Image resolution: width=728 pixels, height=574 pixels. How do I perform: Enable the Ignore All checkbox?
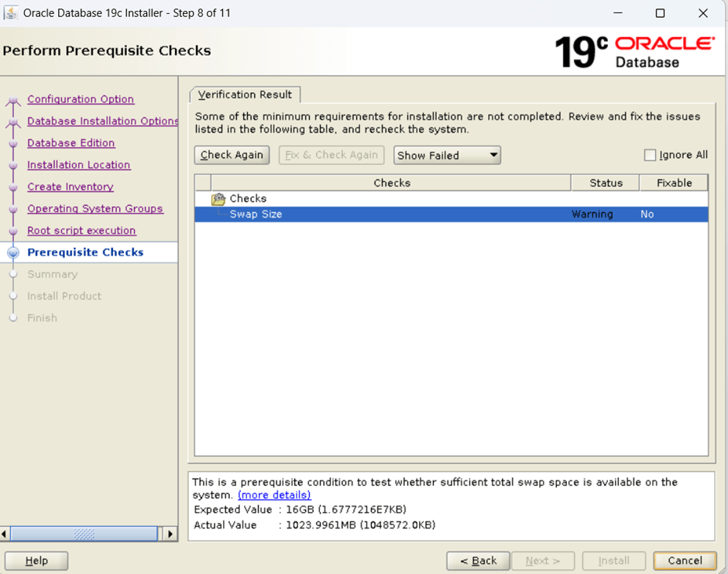point(650,155)
